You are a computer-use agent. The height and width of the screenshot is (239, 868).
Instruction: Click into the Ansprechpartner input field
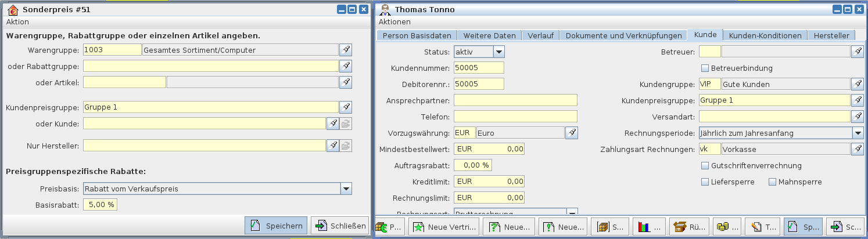pos(515,100)
